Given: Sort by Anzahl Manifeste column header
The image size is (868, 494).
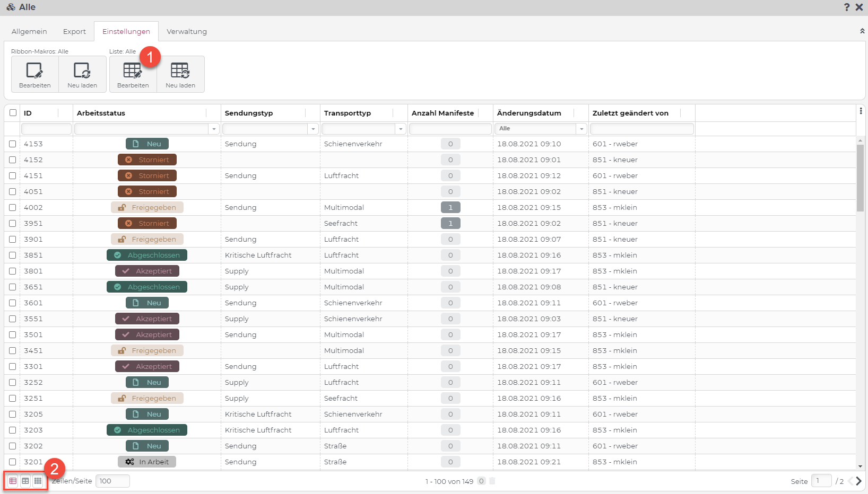Looking at the screenshot, I should click(442, 113).
